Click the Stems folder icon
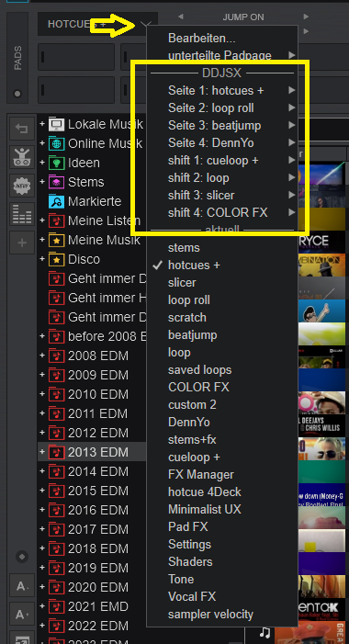Image resolution: width=349 pixels, height=644 pixels. pyautogui.click(x=56, y=182)
